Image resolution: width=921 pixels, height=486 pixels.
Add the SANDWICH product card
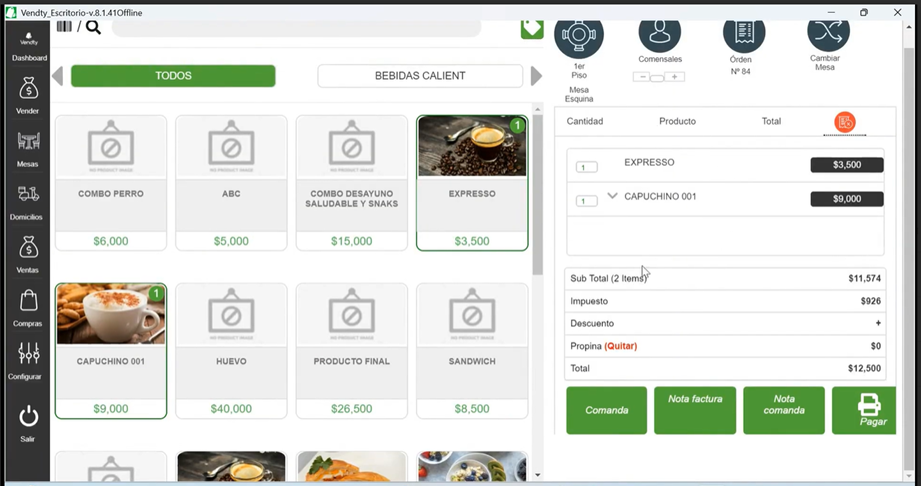pyautogui.click(x=472, y=351)
